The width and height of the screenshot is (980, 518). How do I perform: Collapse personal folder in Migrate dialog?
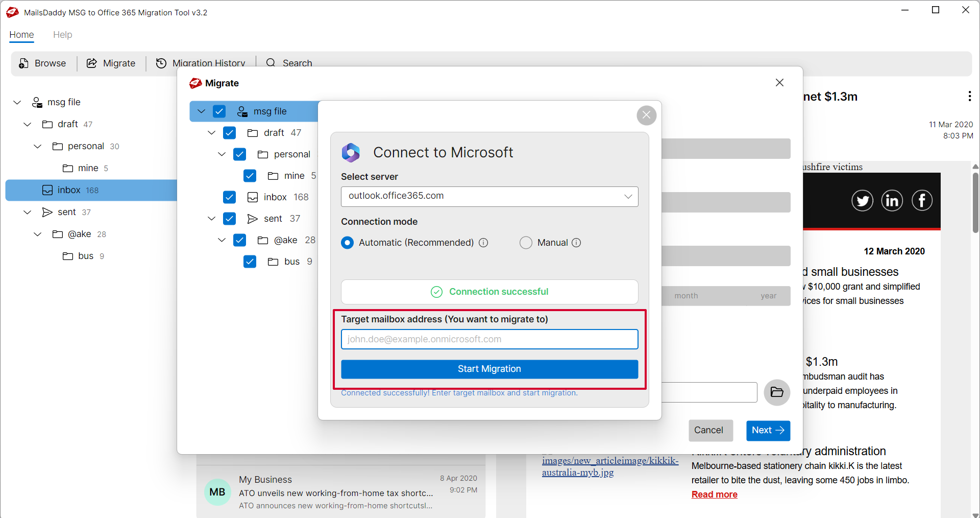tap(222, 154)
